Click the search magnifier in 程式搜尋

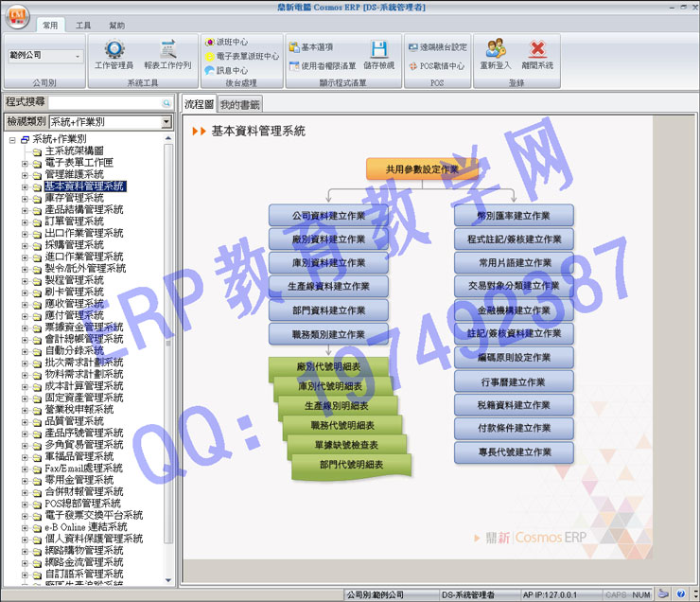[x=166, y=103]
